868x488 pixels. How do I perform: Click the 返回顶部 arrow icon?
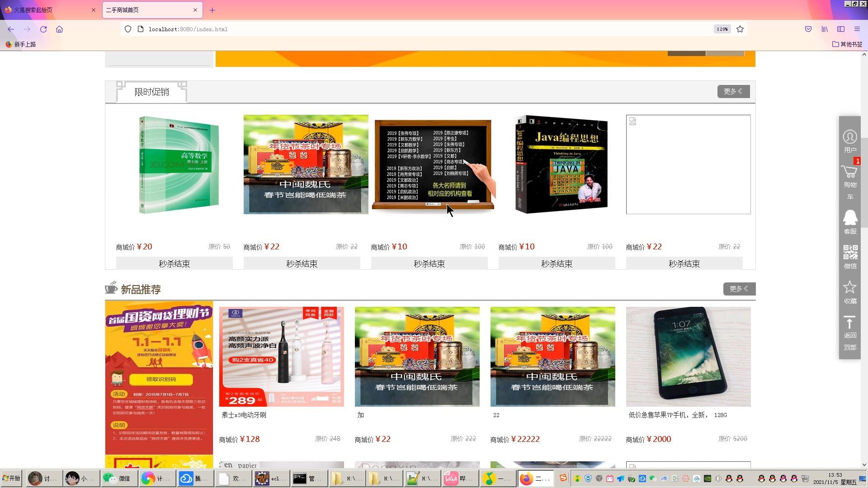[850, 333]
